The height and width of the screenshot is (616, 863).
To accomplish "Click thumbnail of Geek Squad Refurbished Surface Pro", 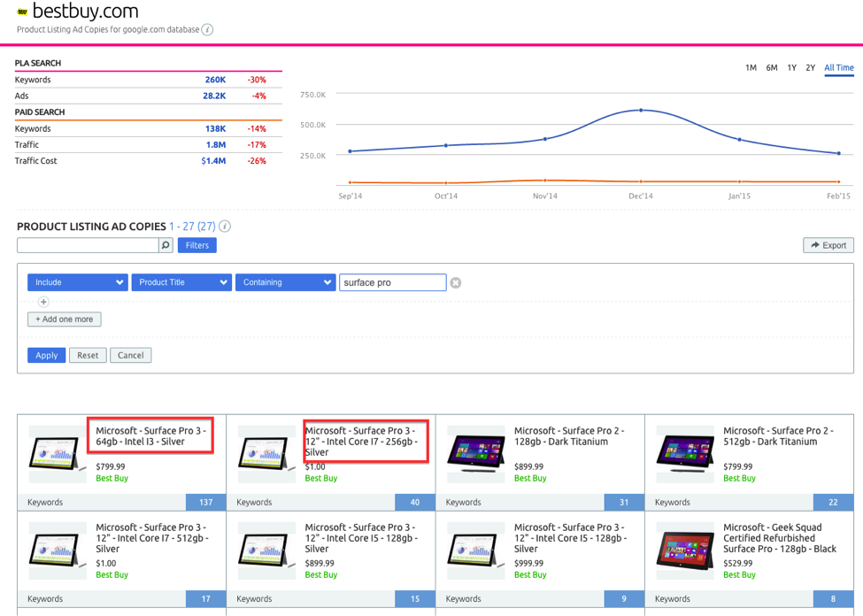I will click(685, 551).
